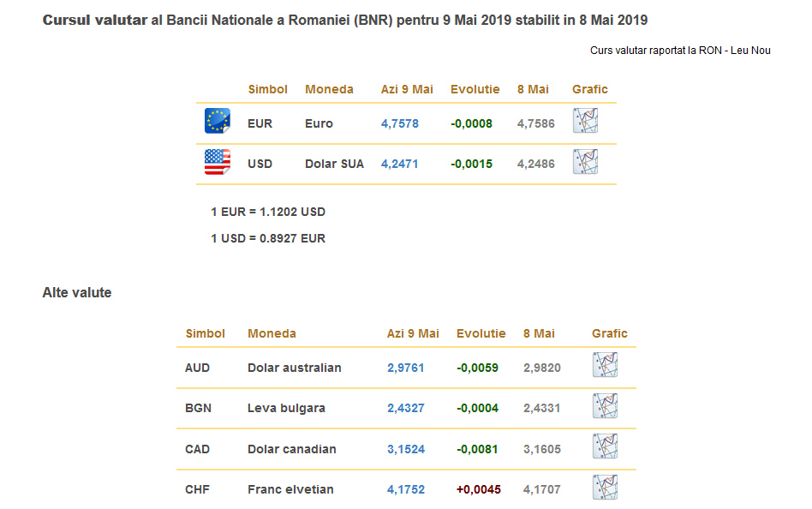The width and height of the screenshot is (812, 509).
Task: Open the BGN graph icon
Action: (x=605, y=406)
